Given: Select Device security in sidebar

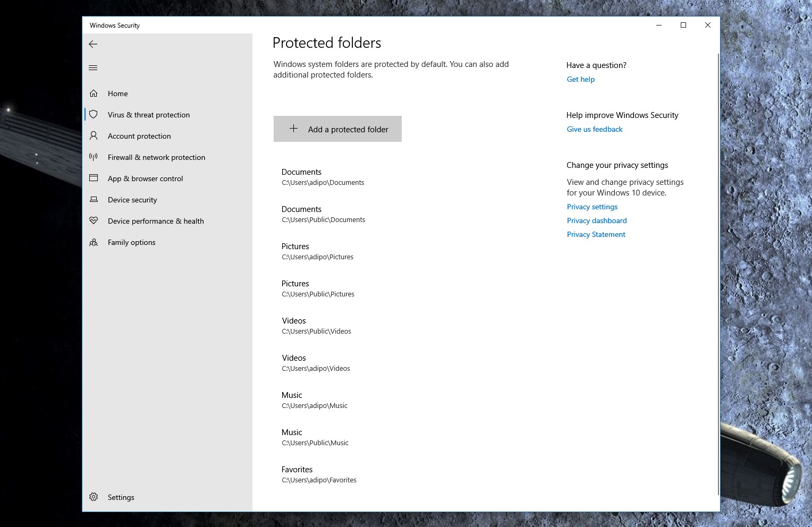Looking at the screenshot, I should (x=132, y=200).
